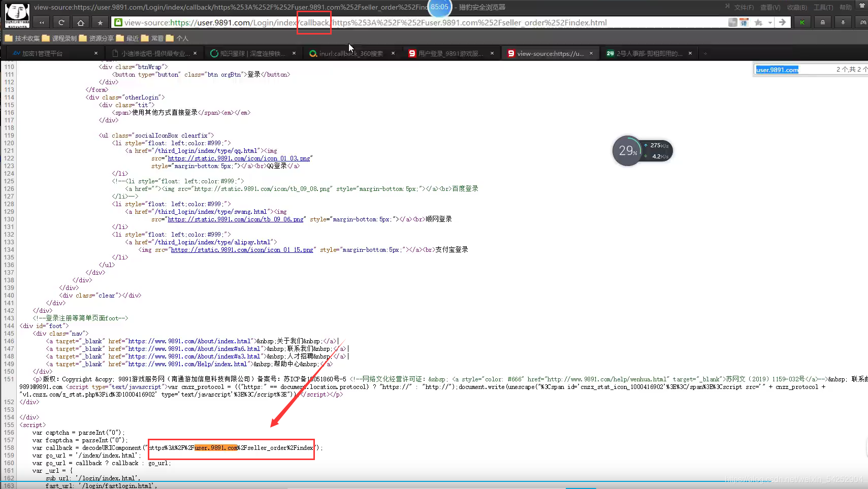Image resolution: width=868 pixels, height=489 pixels.
Task: Open the skin shirt icon
Action: click(x=862, y=6)
